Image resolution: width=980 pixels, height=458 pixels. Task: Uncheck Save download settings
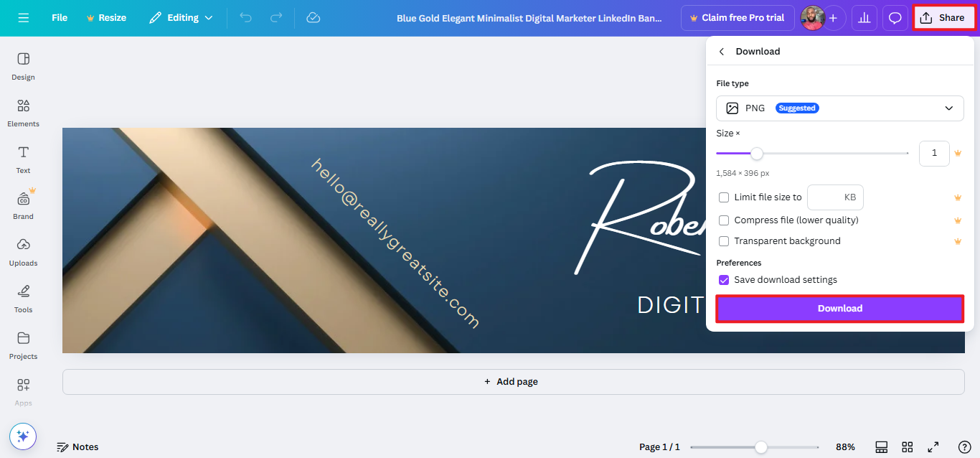(x=724, y=279)
